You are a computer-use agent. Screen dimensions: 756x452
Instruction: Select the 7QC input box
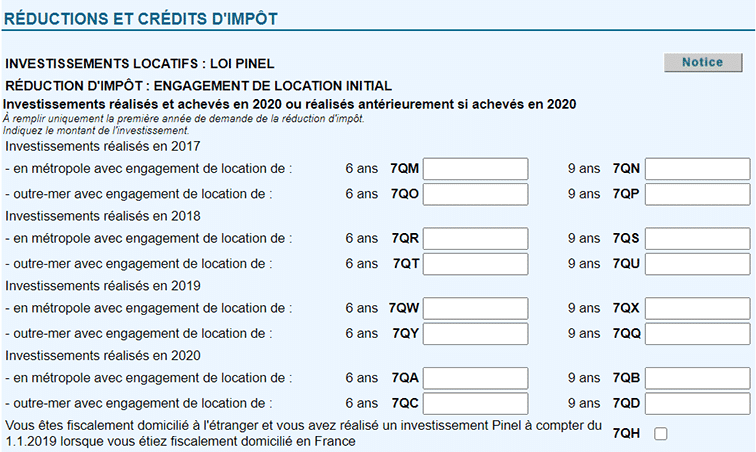[475, 402]
